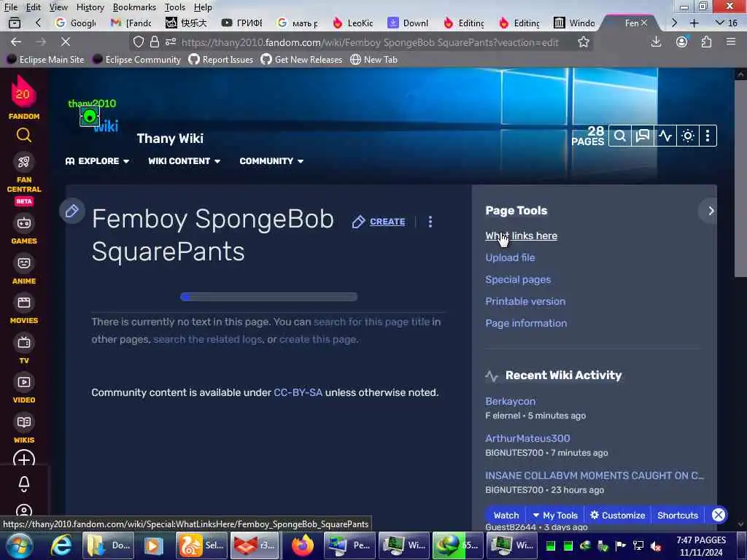
Task: Open Firefox extensions puzzle icon
Action: 706,42
